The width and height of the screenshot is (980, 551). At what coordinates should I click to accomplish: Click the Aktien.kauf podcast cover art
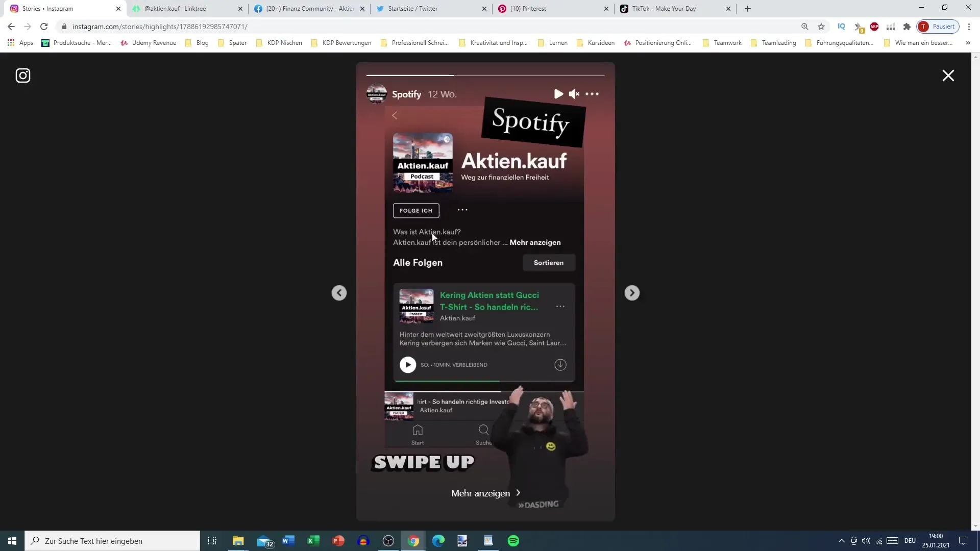pos(423,163)
